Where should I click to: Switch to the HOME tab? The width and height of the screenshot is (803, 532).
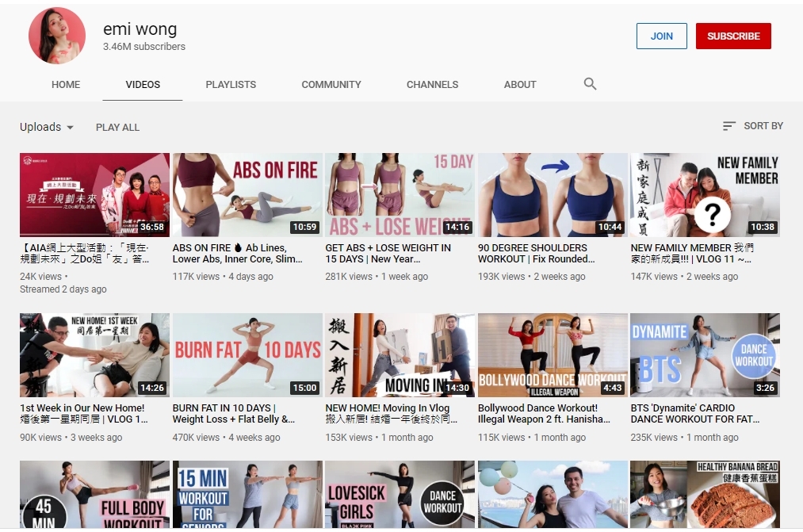tap(66, 85)
